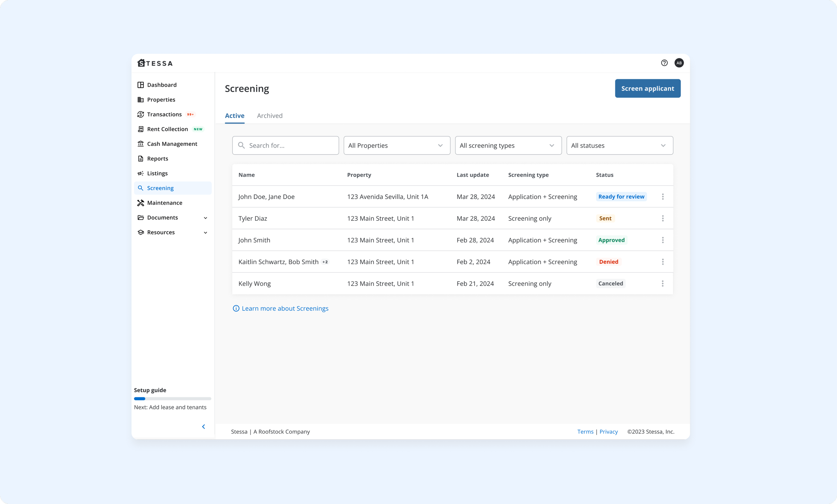Click the help question mark icon
The height and width of the screenshot is (504, 837).
coord(664,63)
